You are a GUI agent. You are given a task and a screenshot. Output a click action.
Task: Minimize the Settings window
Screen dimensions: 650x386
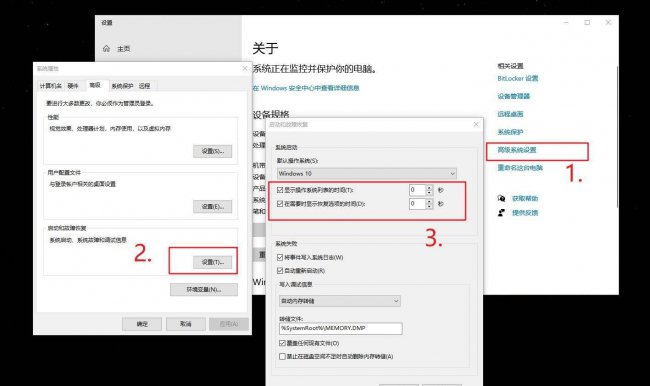566,22
